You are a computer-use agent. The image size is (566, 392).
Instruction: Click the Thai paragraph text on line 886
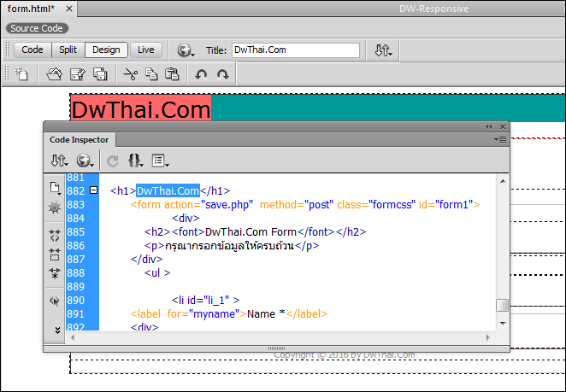tap(229, 246)
